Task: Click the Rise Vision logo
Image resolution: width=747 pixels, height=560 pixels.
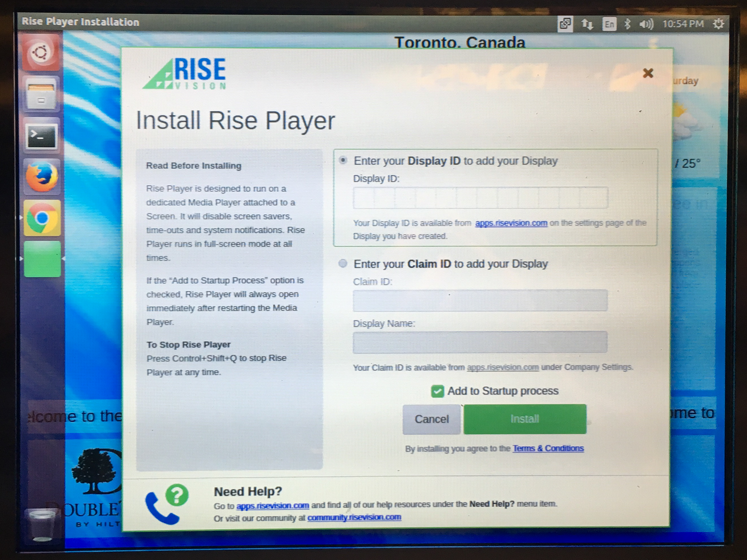Action: [184, 74]
